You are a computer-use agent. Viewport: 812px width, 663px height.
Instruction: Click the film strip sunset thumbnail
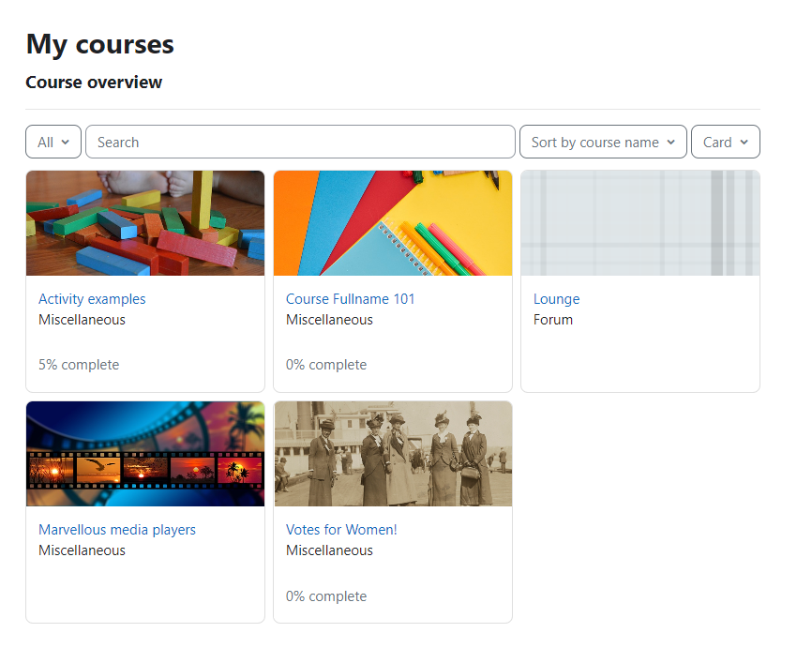point(145,454)
